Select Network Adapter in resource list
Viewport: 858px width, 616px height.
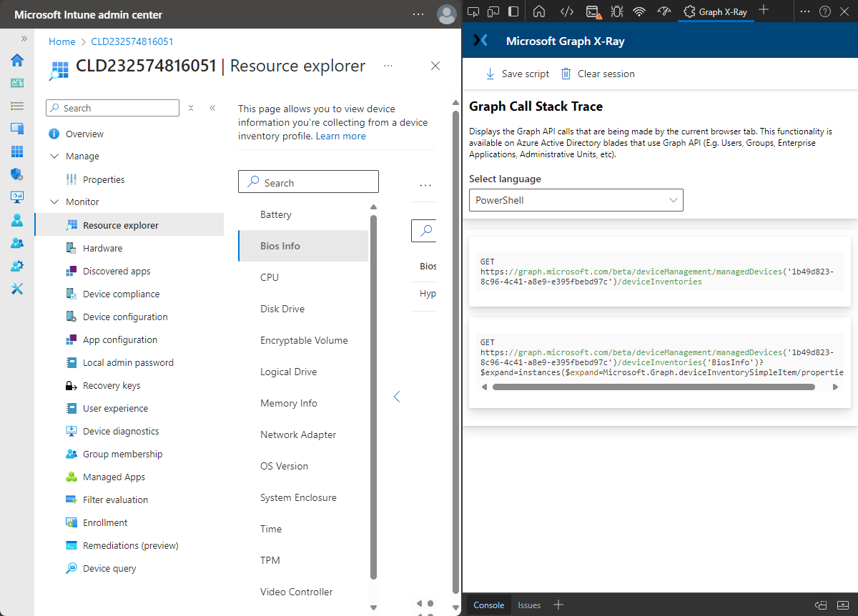coord(297,434)
